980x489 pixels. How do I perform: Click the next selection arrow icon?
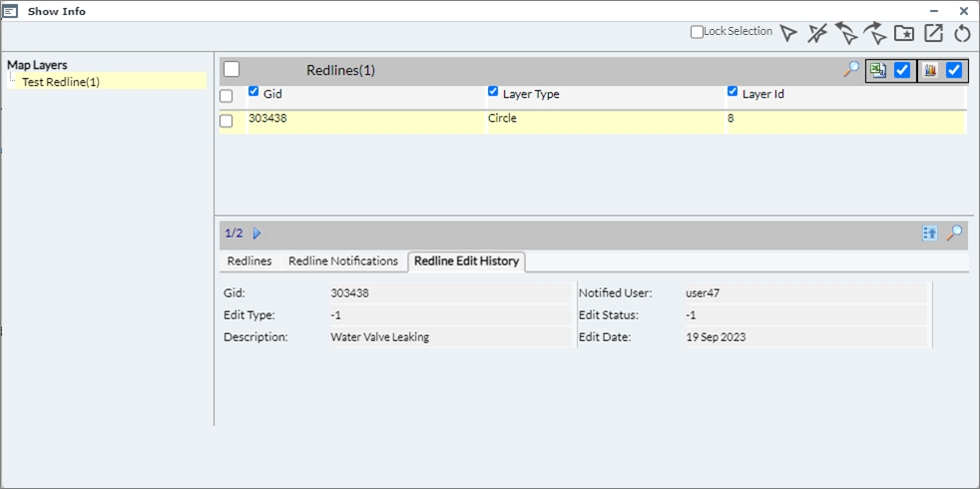tap(875, 34)
